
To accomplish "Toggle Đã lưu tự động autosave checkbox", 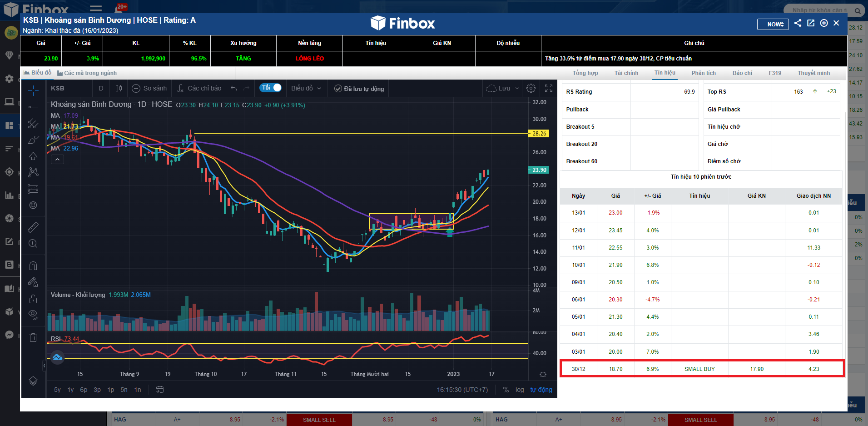I will pos(359,89).
